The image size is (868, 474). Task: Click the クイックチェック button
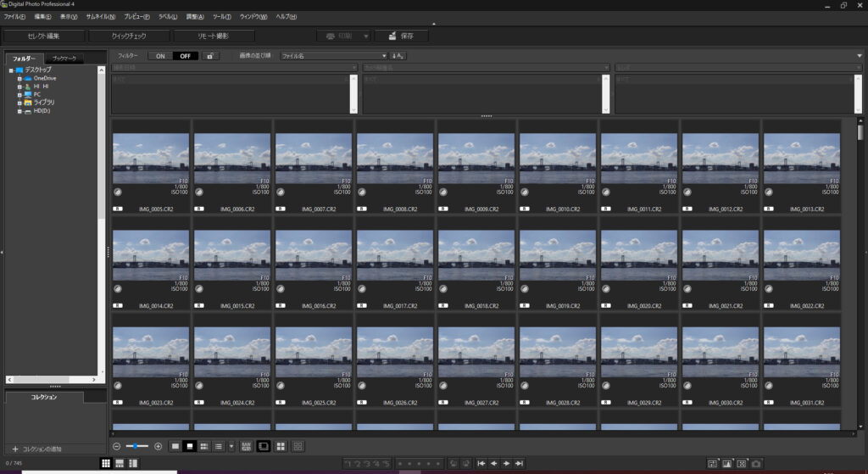(x=129, y=36)
